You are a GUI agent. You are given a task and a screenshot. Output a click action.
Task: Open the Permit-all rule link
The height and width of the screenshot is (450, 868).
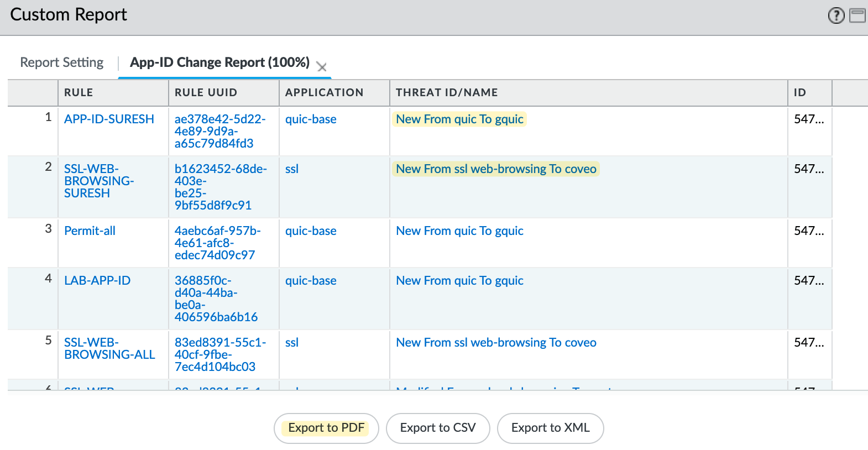90,231
